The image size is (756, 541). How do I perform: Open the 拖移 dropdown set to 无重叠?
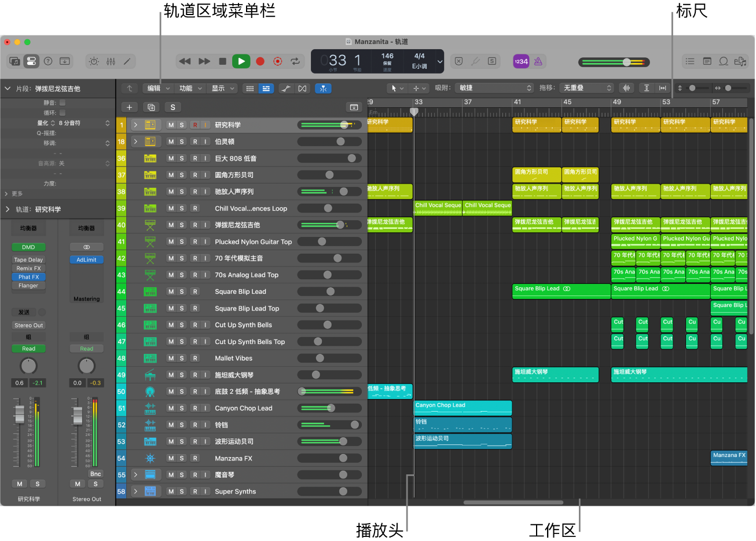[586, 88]
